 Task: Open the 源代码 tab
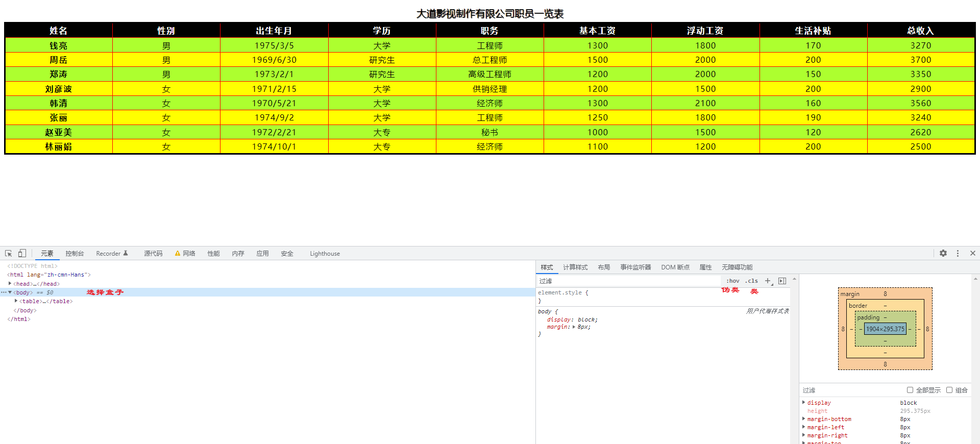(153, 254)
